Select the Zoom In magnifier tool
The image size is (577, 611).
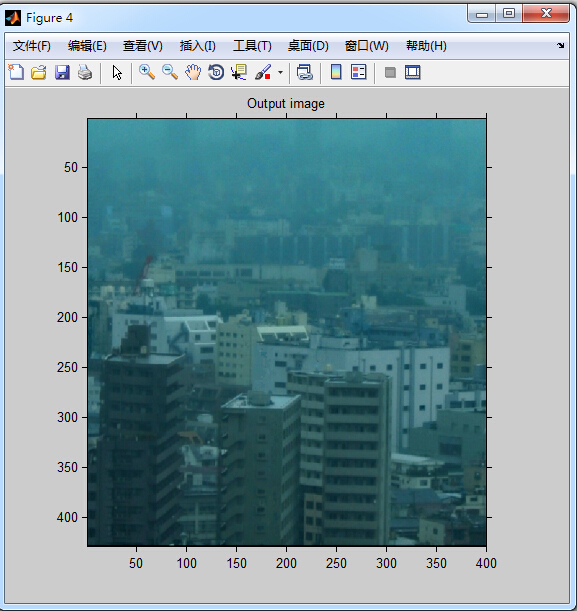147,72
